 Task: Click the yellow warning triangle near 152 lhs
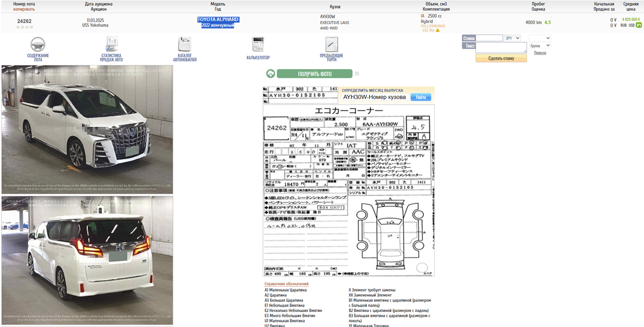point(437,31)
